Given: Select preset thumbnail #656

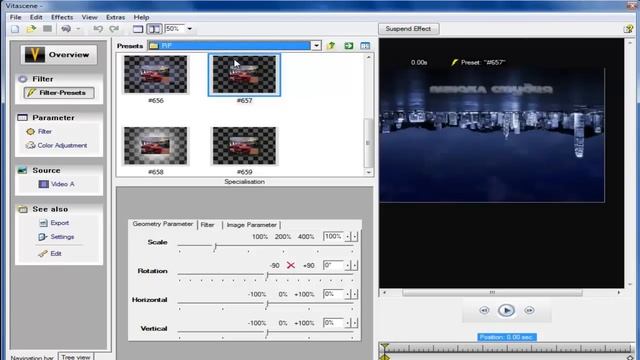Looking at the screenshot, I should [156, 75].
